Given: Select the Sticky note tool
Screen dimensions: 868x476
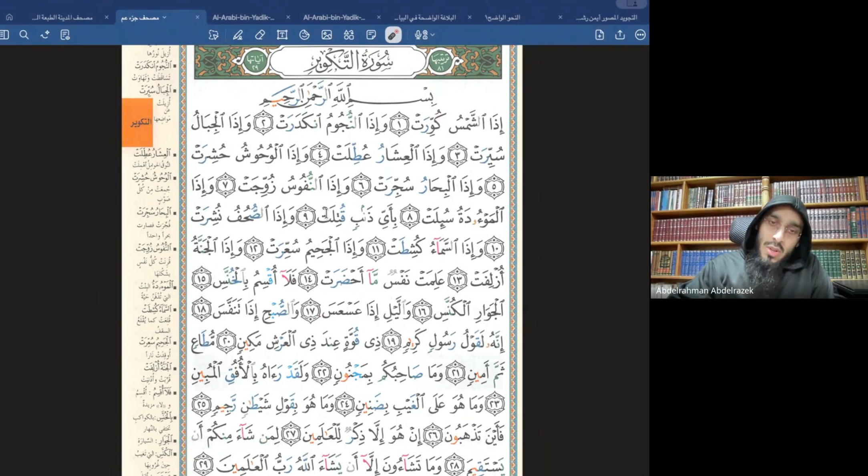Looking at the screenshot, I should pos(371,35).
